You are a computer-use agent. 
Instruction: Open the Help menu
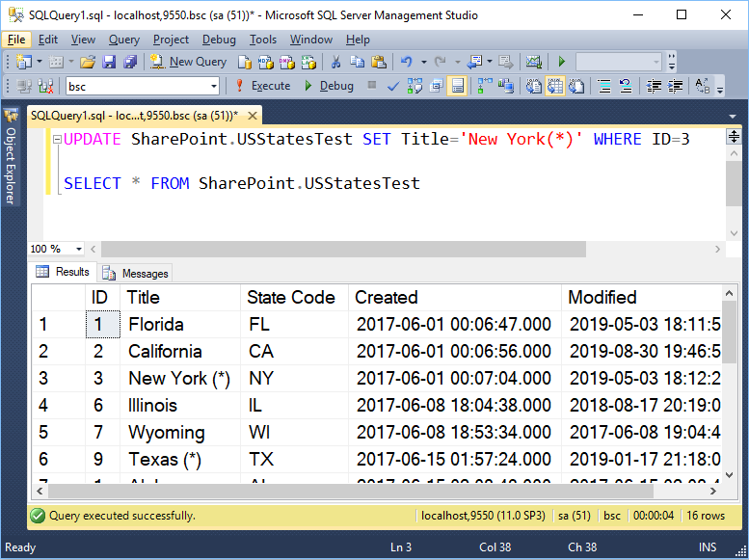[x=358, y=40]
